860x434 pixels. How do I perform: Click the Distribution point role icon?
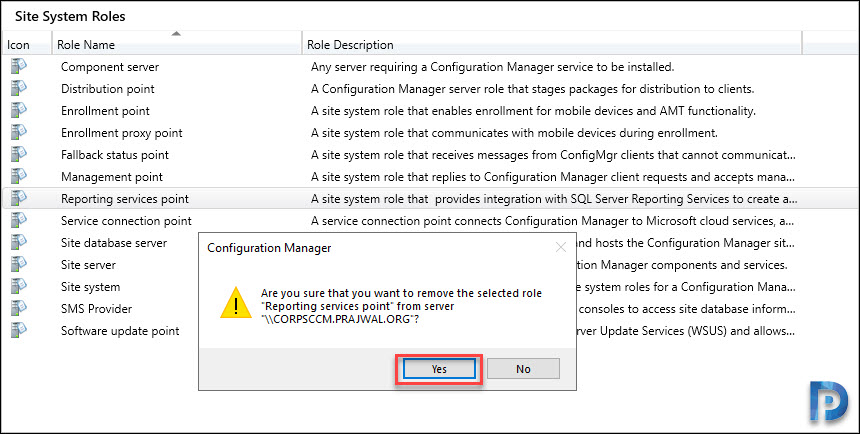[19, 89]
